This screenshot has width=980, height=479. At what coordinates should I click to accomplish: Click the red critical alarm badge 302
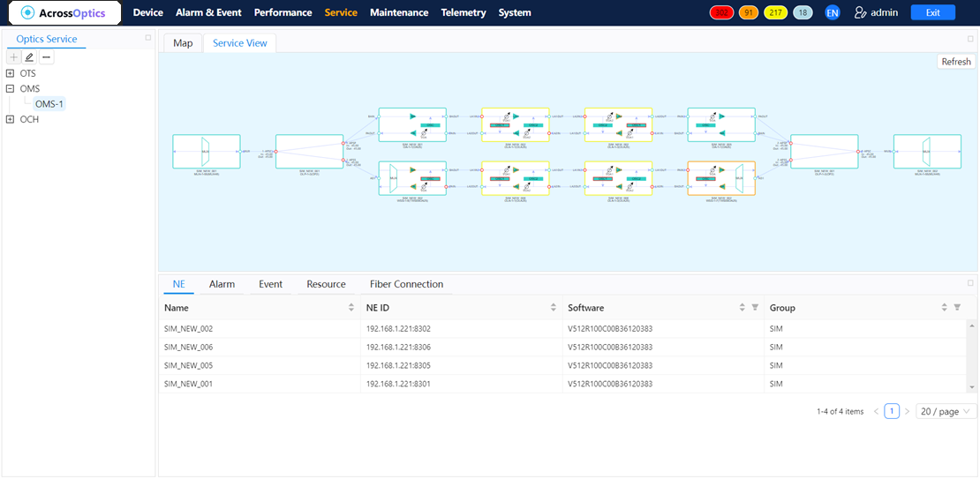click(x=722, y=12)
